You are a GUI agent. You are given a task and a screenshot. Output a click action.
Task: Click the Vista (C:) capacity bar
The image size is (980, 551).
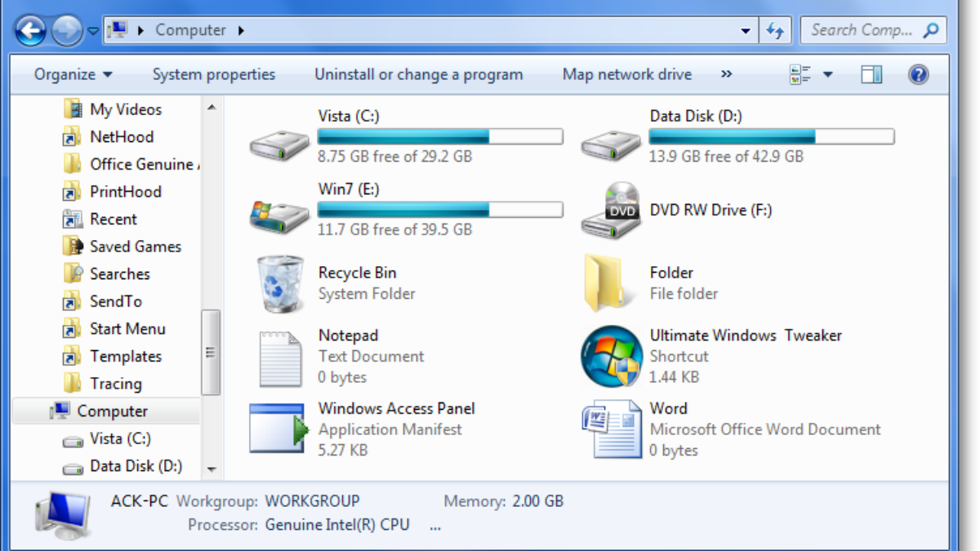tap(440, 136)
